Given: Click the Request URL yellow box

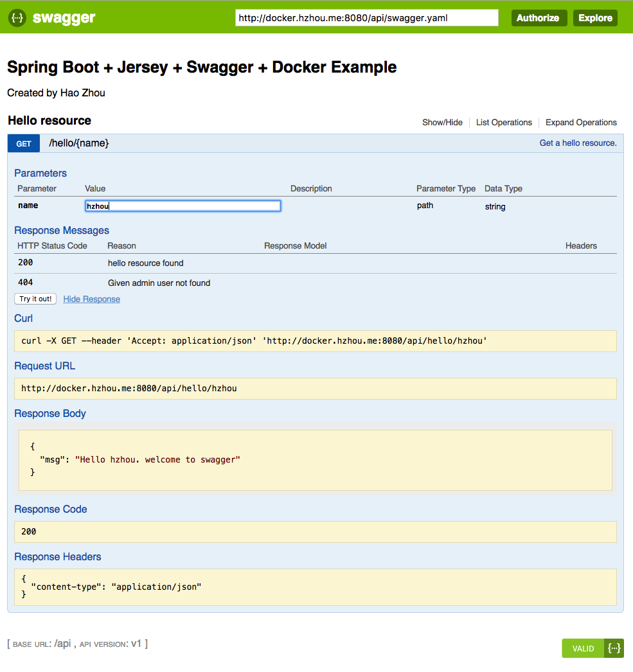Looking at the screenshot, I should pyautogui.click(x=315, y=388).
